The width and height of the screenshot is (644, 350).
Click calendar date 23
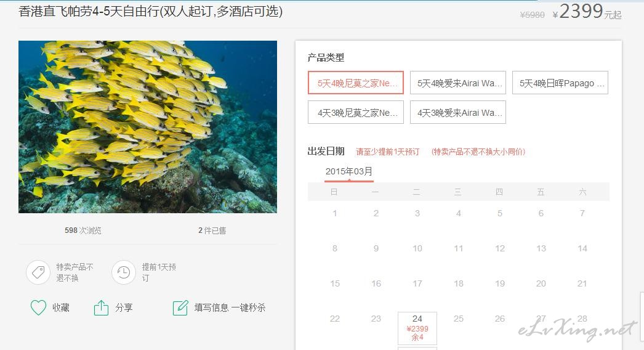click(x=376, y=319)
